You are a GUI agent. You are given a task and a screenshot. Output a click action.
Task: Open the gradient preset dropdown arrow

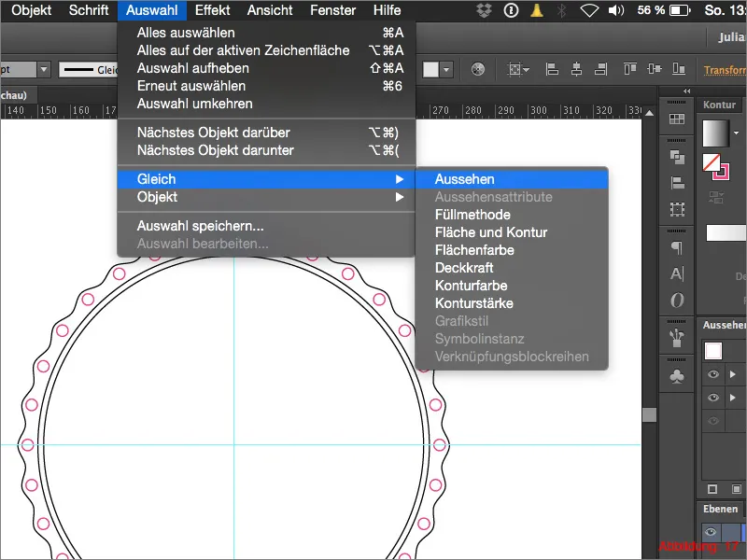pyautogui.click(x=737, y=133)
